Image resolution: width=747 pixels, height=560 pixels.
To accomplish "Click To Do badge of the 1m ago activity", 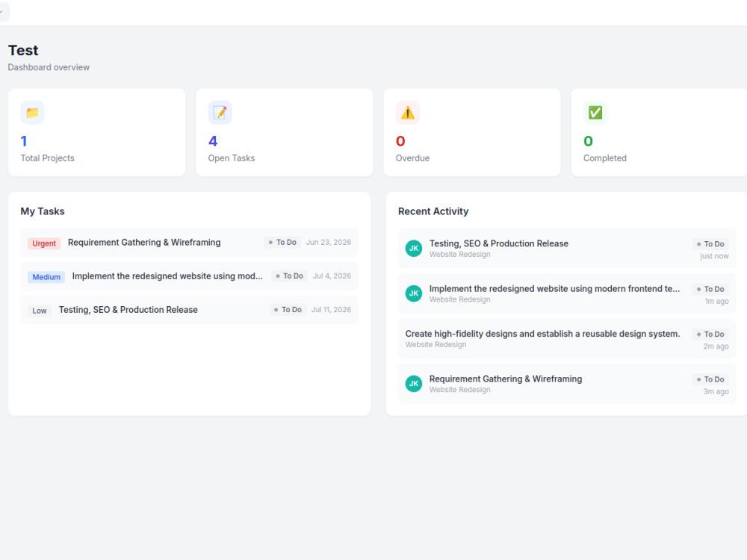I will (x=710, y=289).
